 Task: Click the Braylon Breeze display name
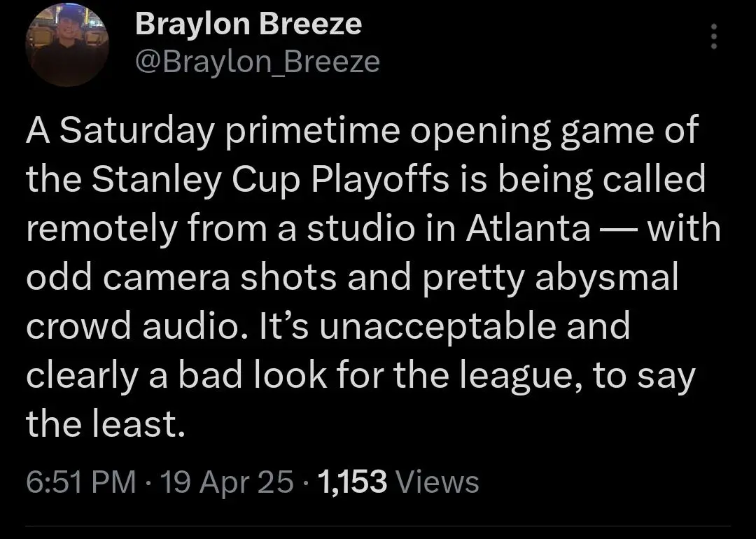pyautogui.click(x=248, y=24)
